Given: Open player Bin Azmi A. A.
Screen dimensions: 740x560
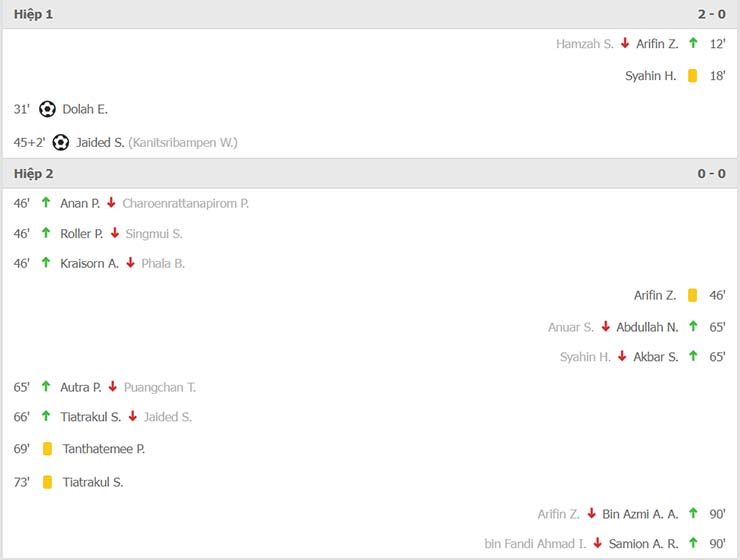Looking at the screenshot, I should [x=640, y=514].
